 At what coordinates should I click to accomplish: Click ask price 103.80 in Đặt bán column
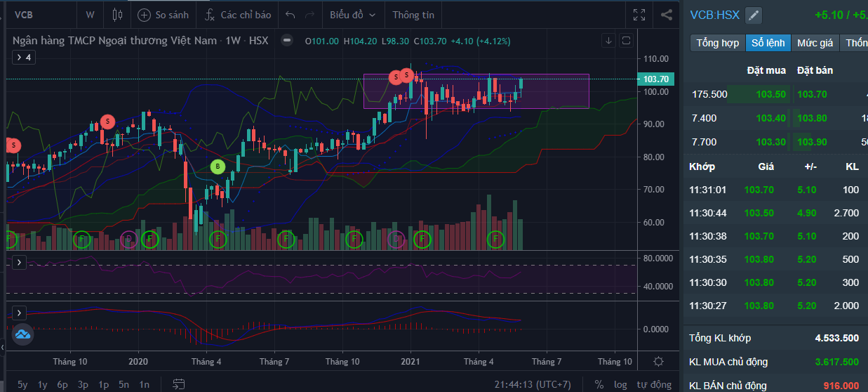(x=812, y=118)
